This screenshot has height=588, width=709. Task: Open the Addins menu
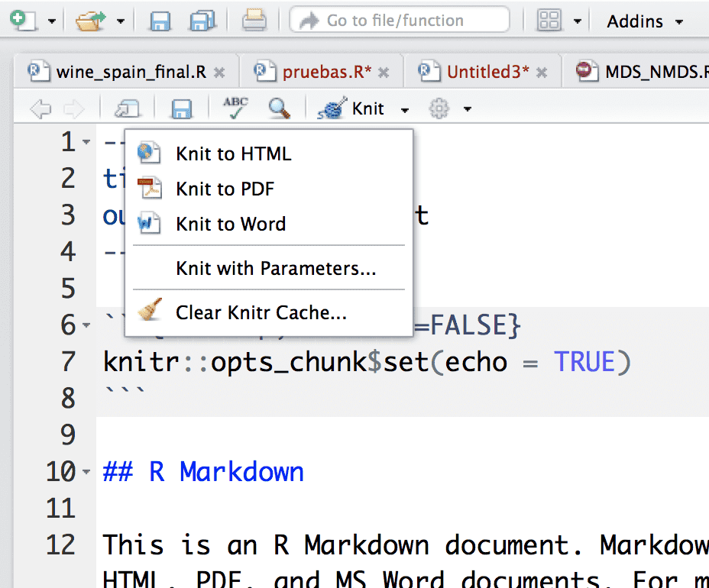(x=645, y=21)
